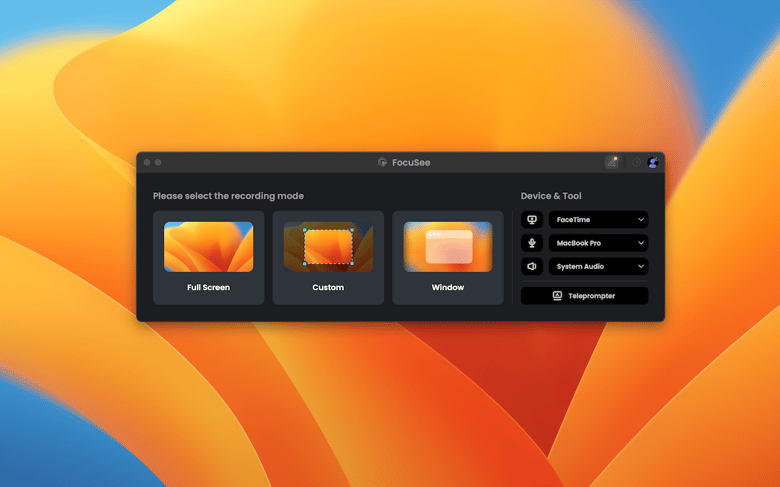Open the recording history clock icon
780x487 pixels.
(636, 162)
